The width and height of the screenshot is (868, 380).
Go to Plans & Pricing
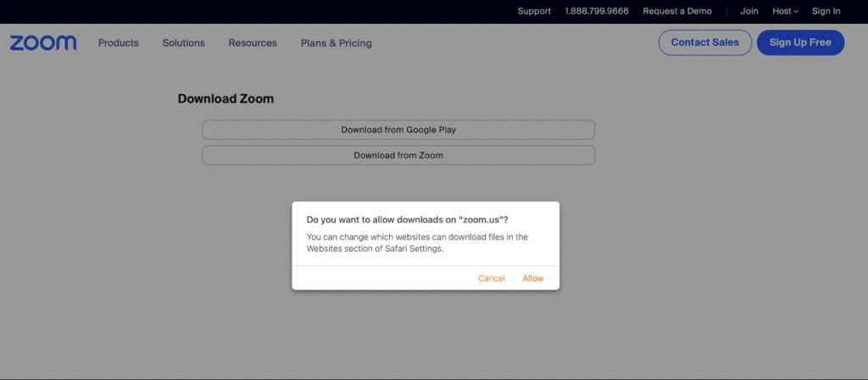pyautogui.click(x=336, y=43)
